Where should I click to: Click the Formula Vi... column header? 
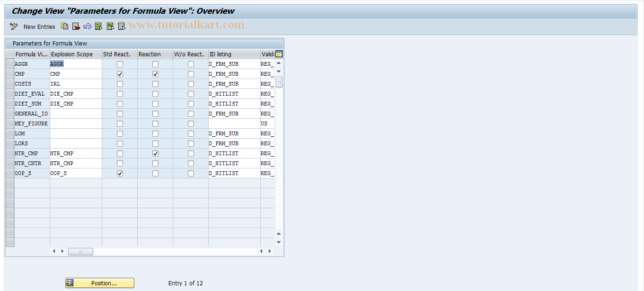(x=32, y=54)
